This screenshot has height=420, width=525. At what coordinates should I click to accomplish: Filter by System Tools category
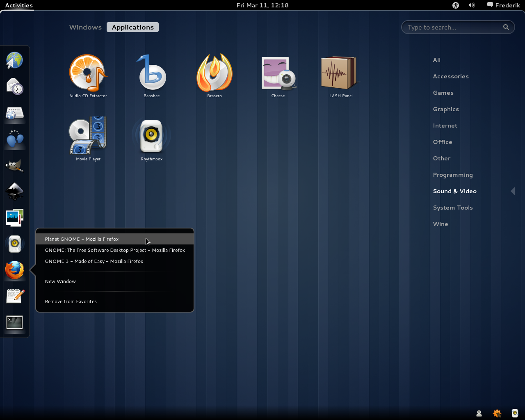point(453,208)
